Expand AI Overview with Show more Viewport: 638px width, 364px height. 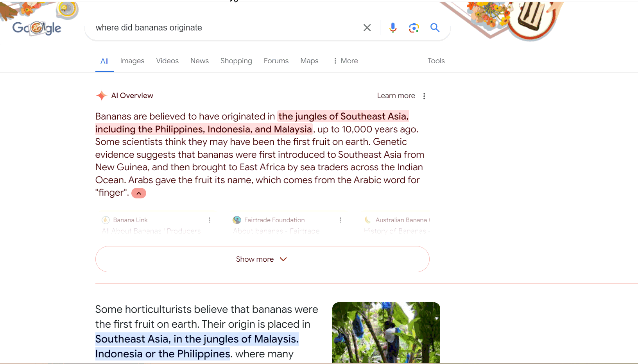[x=262, y=259]
